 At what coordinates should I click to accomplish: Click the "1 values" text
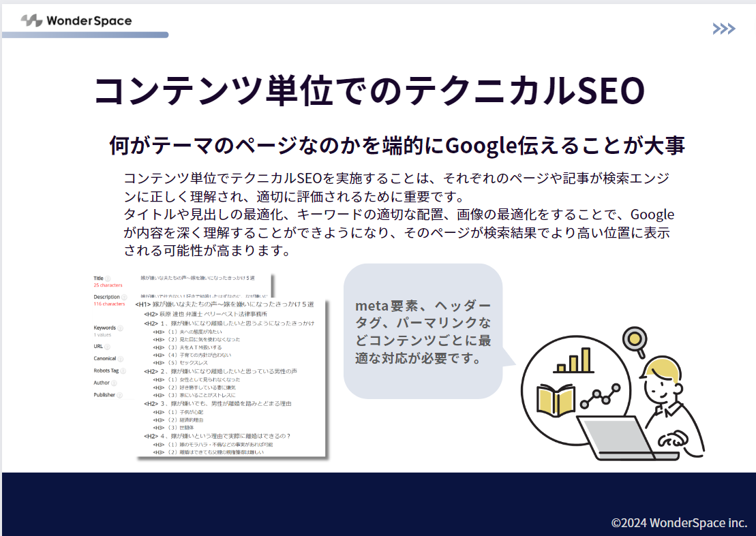[102, 334]
